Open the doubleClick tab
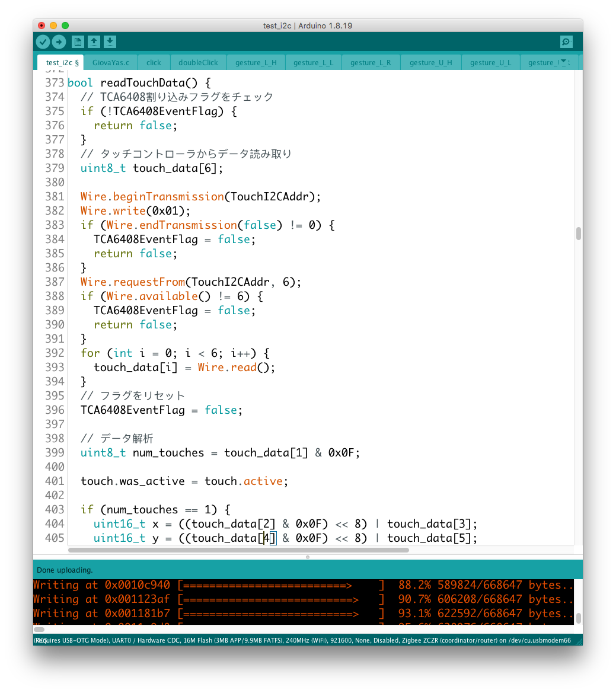 pyautogui.click(x=198, y=62)
